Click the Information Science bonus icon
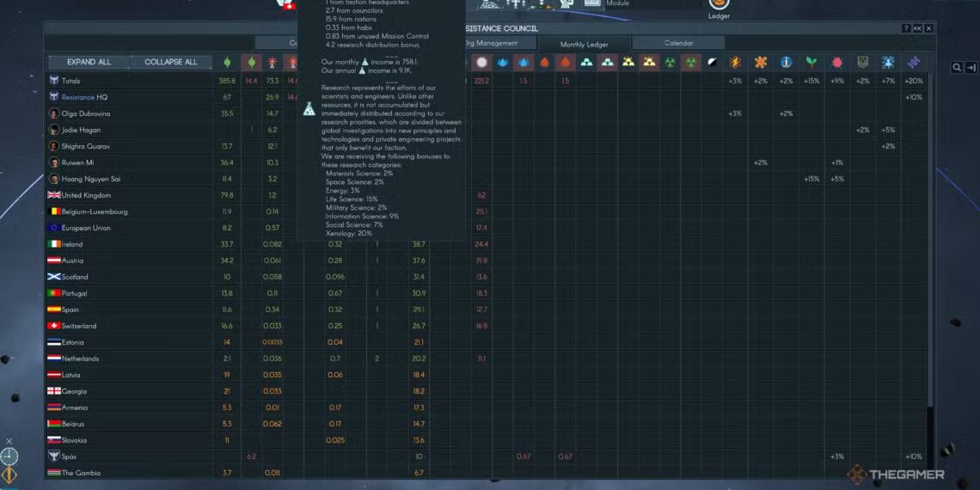This screenshot has width=980, height=490. click(x=837, y=62)
